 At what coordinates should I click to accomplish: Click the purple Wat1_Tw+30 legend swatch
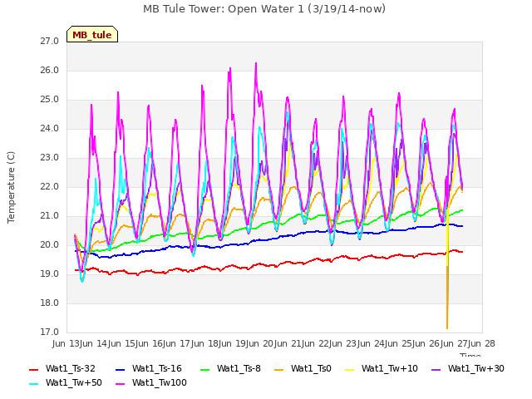[x=436, y=369]
